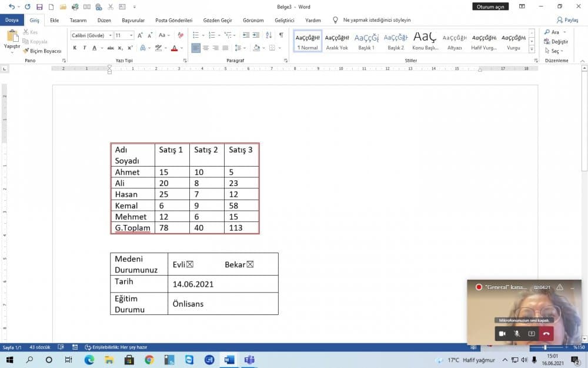Align paragraph text to the right
Image resolution: width=588 pixels, height=368 pixels.
[x=215, y=48]
